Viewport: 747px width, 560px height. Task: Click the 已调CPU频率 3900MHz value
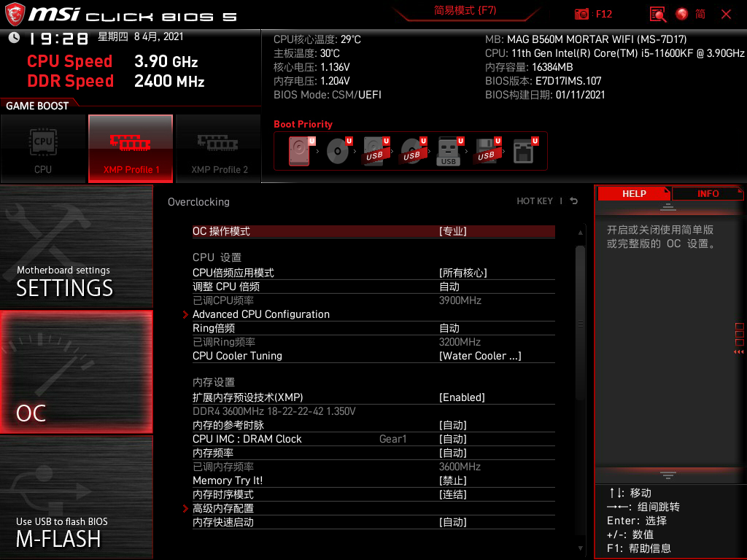click(x=460, y=300)
